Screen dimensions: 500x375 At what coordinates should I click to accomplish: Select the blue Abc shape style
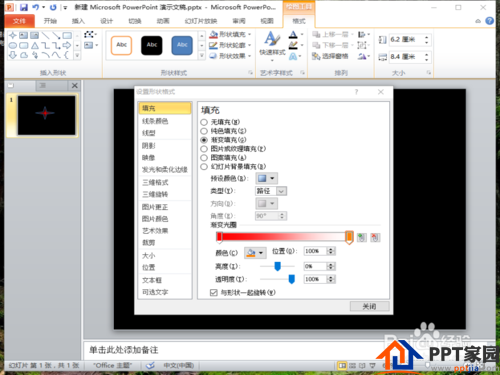(182, 45)
